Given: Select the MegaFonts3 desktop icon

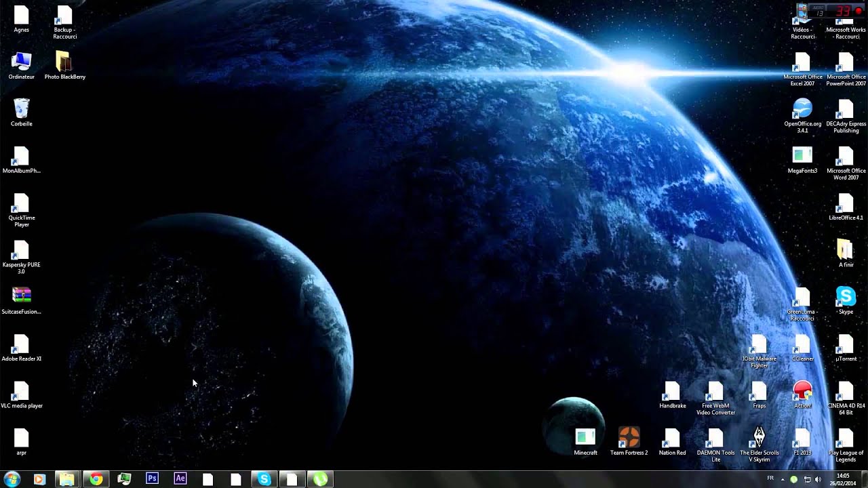Looking at the screenshot, I should [803, 161].
